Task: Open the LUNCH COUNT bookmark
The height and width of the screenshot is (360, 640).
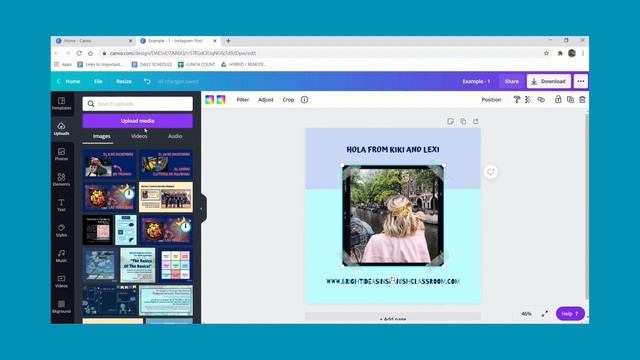Action: pyautogui.click(x=197, y=64)
